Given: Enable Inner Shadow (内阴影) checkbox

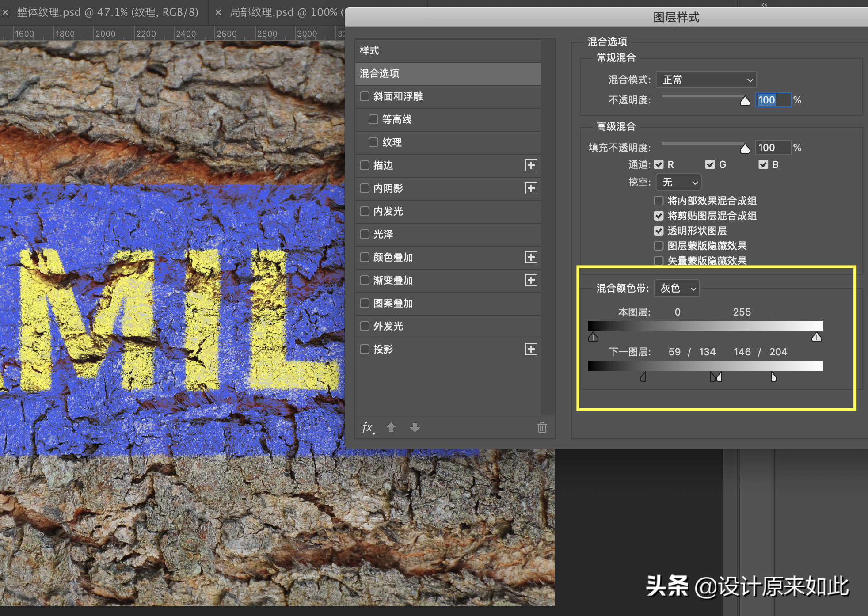Looking at the screenshot, I should point(365,188).
